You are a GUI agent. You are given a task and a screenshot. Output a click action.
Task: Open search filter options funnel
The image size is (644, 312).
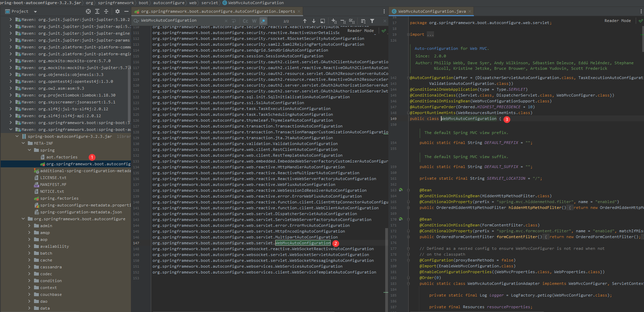click(x=372, y=21)
